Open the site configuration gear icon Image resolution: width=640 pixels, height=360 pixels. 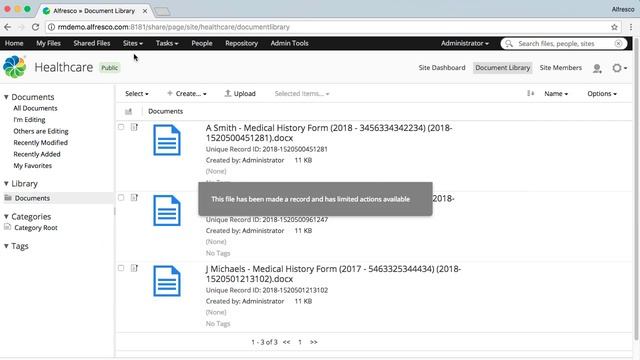(619, 68)
